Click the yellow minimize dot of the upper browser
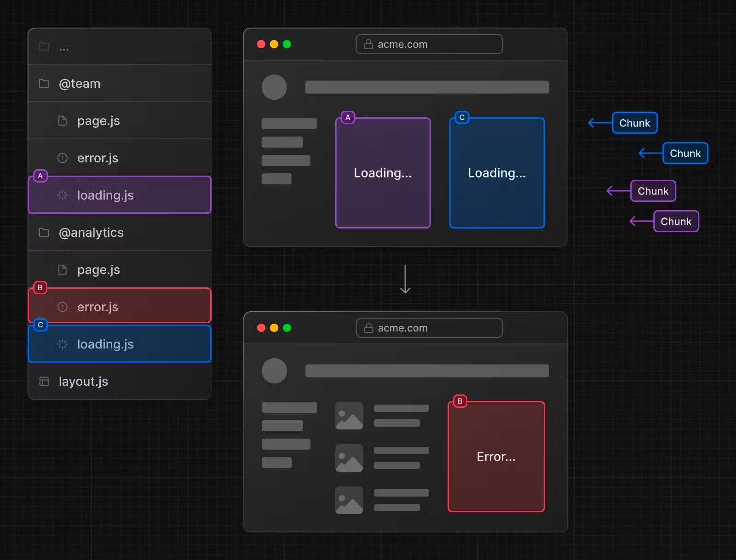736x560 pixels. click(x=274, y=44)
